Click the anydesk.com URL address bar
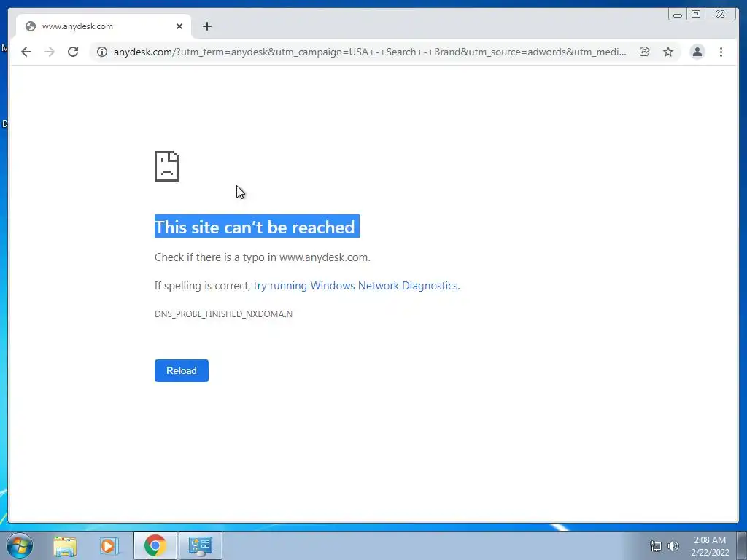The height and width of the screenshot is (560, 747). (x=370, y=52)
